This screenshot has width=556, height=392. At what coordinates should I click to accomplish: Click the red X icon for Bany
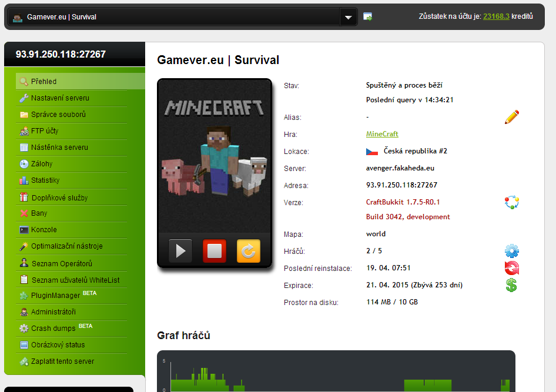pyautogui.click(x=24, y=213)
